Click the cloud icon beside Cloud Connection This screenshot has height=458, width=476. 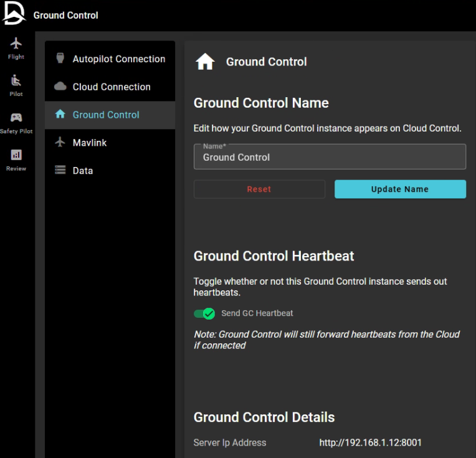pyautogui.click(x=60, y=87)
